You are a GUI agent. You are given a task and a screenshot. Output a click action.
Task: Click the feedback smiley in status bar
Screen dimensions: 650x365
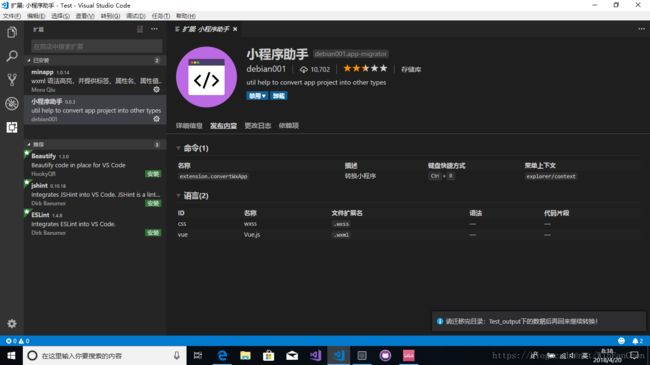click(x=621, y=341)
